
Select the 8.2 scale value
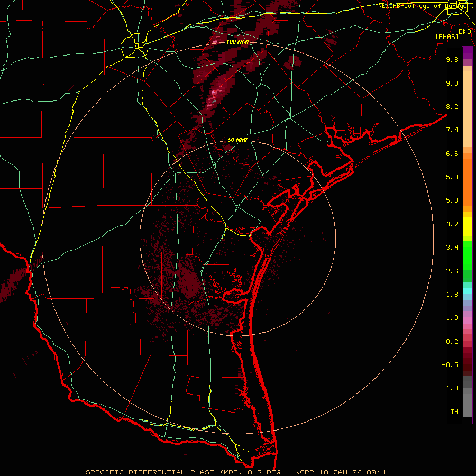(452, 106)
